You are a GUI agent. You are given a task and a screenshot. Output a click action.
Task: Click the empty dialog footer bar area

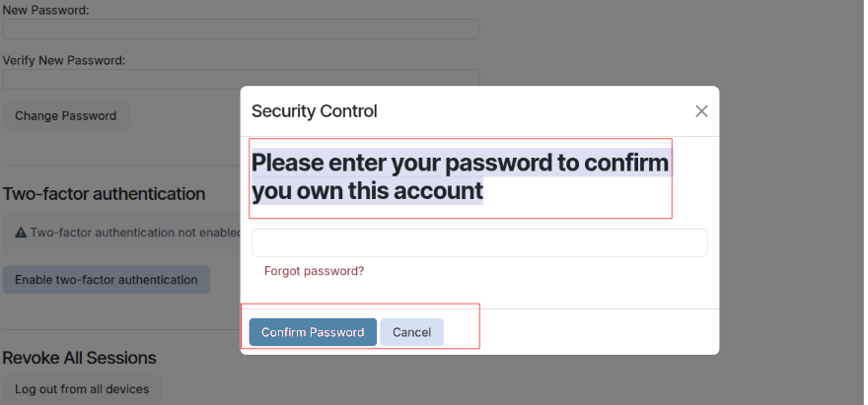click(x=592, y=332)
